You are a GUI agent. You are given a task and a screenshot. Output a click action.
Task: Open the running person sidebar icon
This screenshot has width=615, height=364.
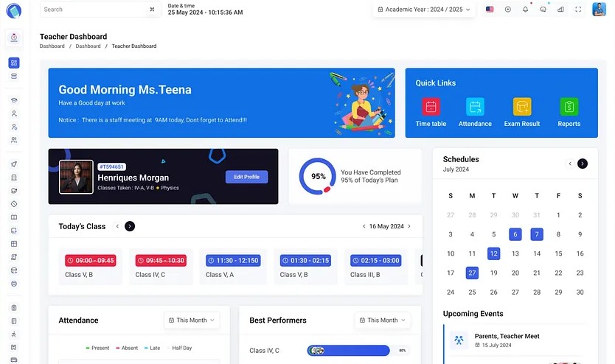pyautogui.click(x=14, y=334)
